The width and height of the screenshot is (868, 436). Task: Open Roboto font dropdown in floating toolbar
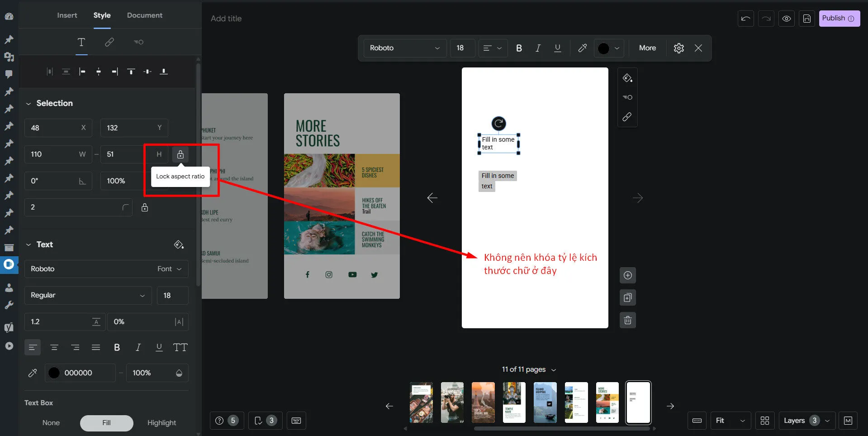(404, 48)
